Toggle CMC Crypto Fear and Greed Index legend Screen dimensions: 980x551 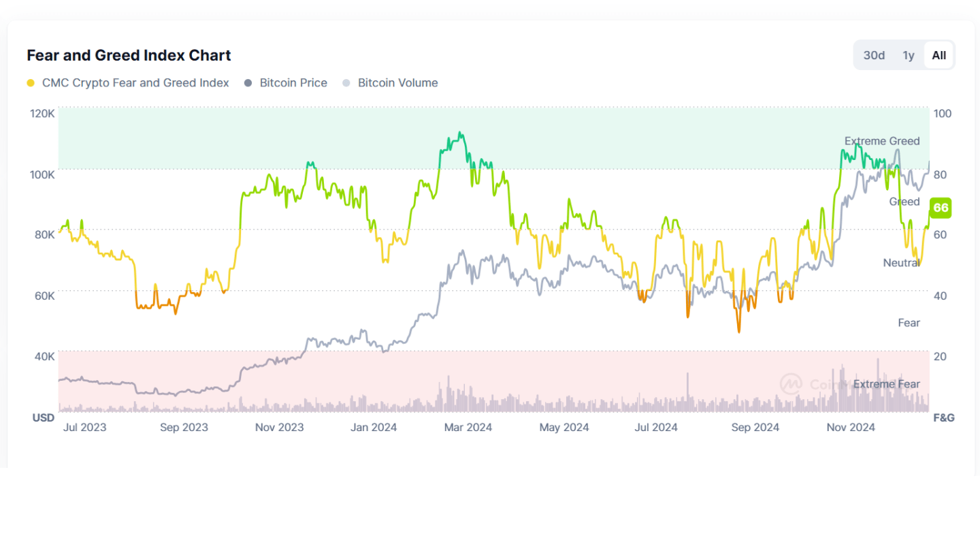[128, 83]
